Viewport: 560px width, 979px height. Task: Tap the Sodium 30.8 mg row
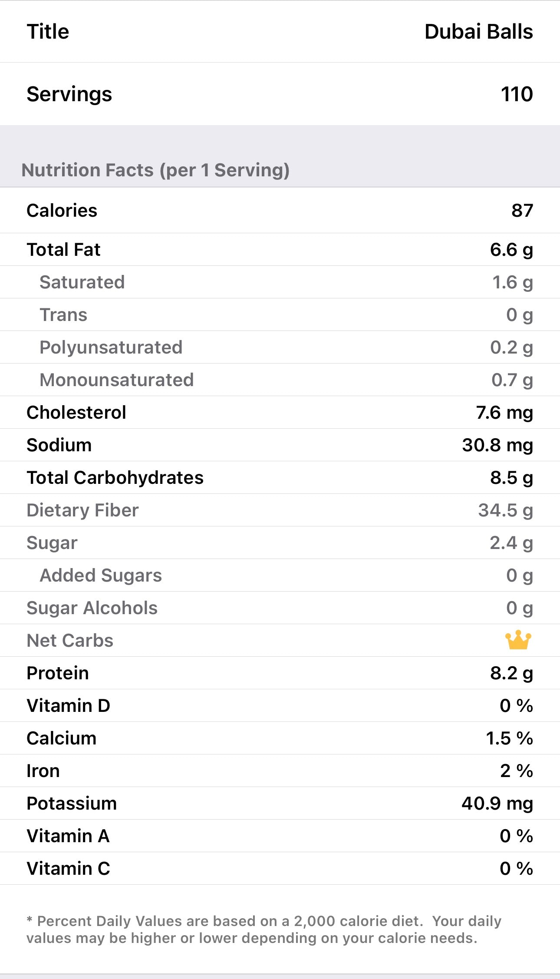(x=280, y=445)
